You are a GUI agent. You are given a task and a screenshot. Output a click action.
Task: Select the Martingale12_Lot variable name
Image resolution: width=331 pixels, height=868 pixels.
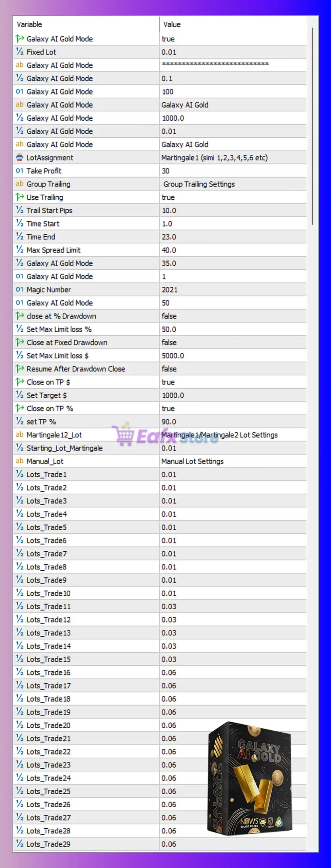click(x=54, y=435)
